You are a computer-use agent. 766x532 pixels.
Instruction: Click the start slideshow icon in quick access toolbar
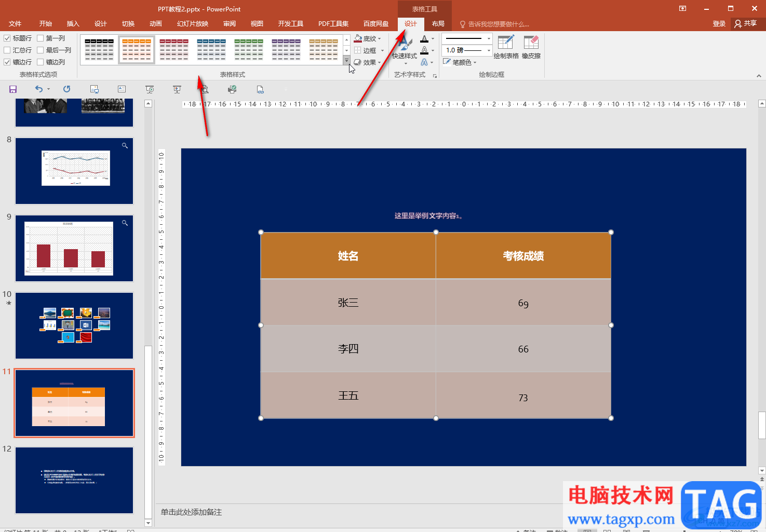tap(150, 89)
